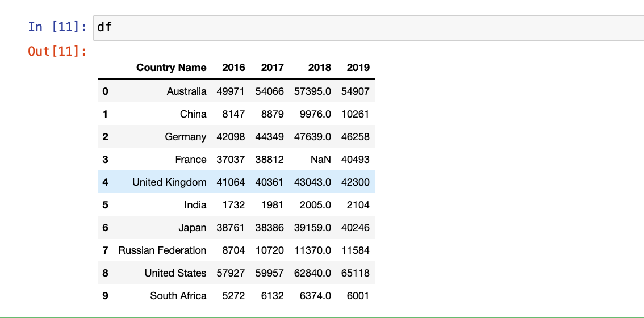Select the South Africa 2018 value 6374.0
The image size is (644, 318).
coord(315,296)
